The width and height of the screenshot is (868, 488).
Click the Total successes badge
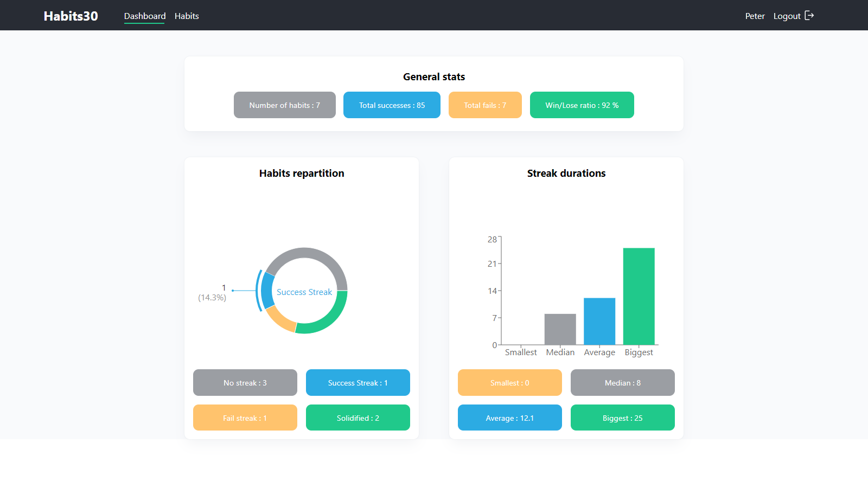pos(392,105)
